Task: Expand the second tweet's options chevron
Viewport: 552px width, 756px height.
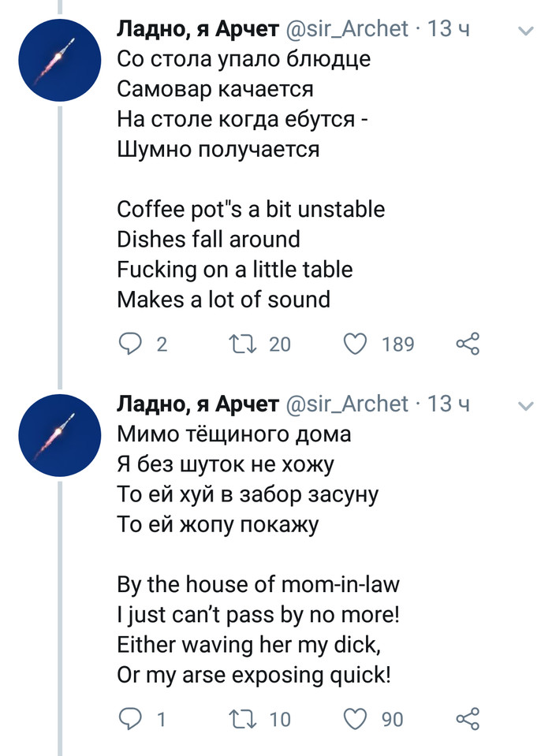Action: pyautogui.click(x=524, y=405)
